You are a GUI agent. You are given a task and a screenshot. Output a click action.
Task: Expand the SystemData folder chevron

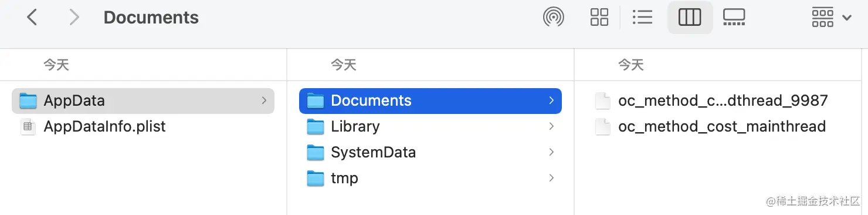551,152
